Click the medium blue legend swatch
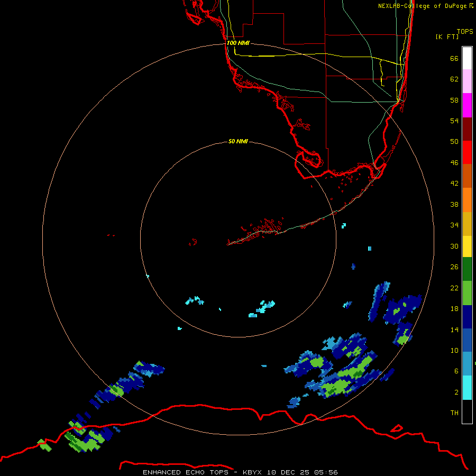The width and height of the screenshot is (476, 476). tap(467, 340)
